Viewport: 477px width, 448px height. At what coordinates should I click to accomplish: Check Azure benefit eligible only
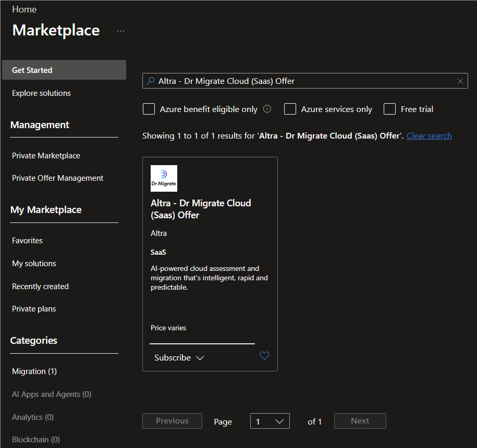click(149, 109)
